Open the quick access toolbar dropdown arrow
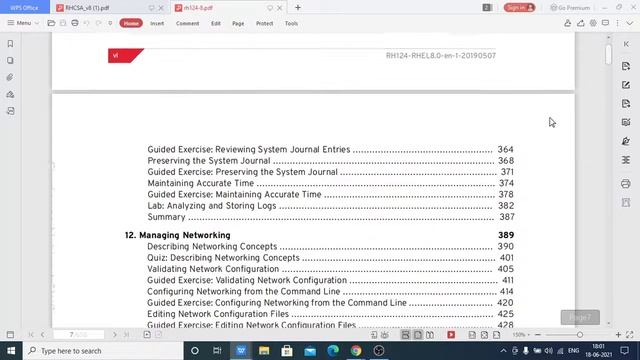The width and height of the screenshot is (640, 360). coord(110,23)
